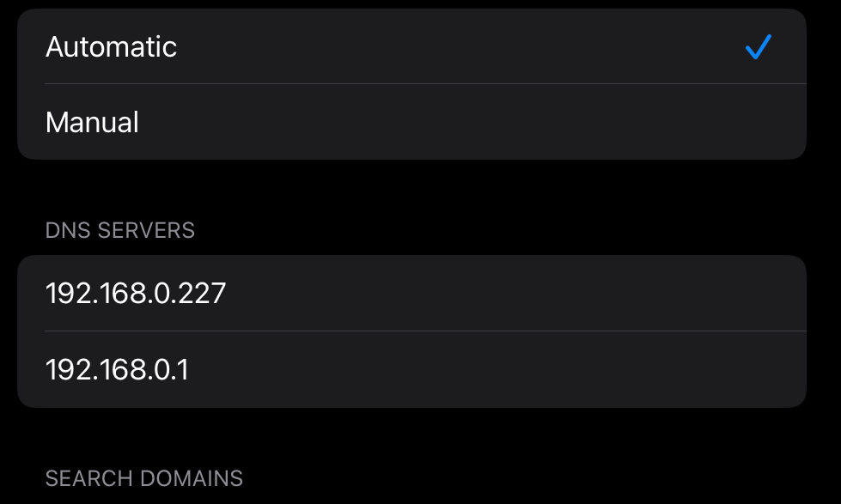The height and width of the screenshot is (504, 841).
Task: Choose Manual to edit DNS servers
Action: (x=412, y=122)
